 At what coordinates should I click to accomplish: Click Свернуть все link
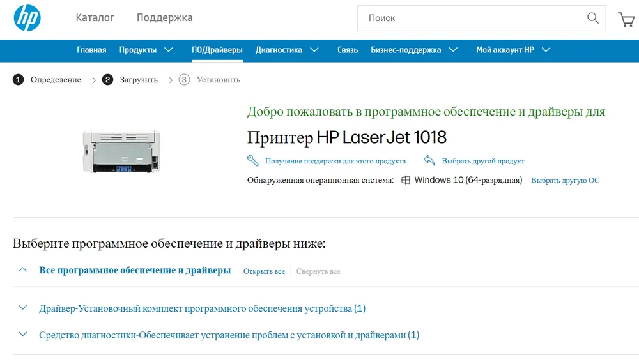pos(318,271)
